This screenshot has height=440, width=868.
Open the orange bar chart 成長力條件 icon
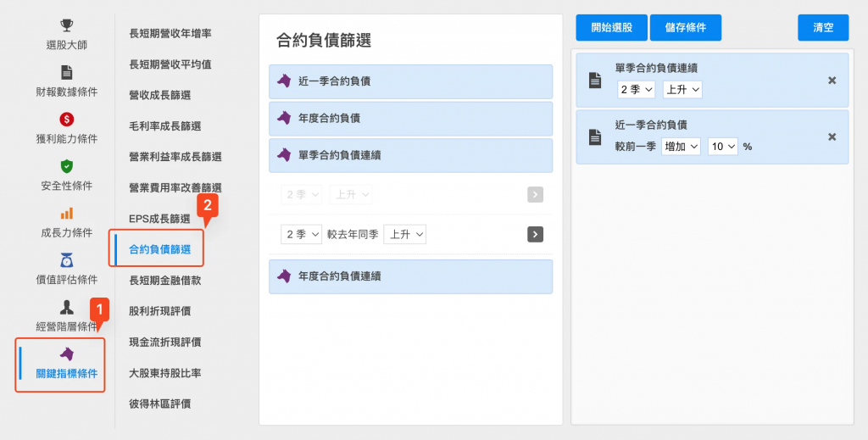(x=66, y=213)
